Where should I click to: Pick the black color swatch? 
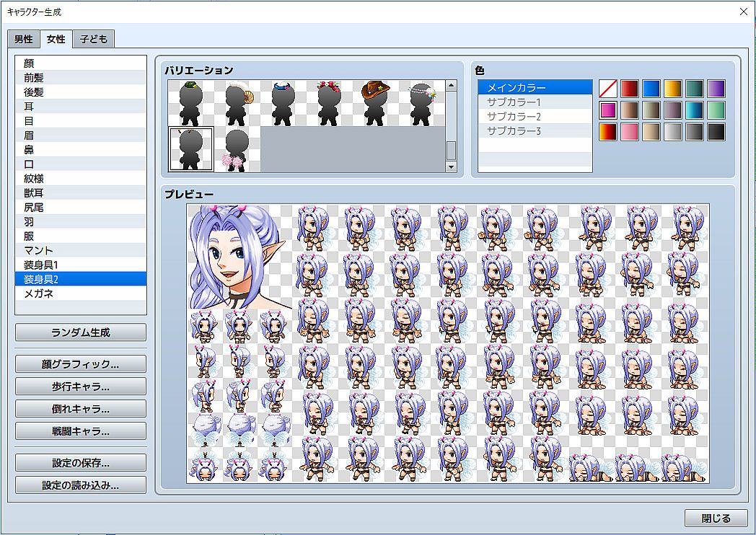pyautogui.click(x=716, y=132)
